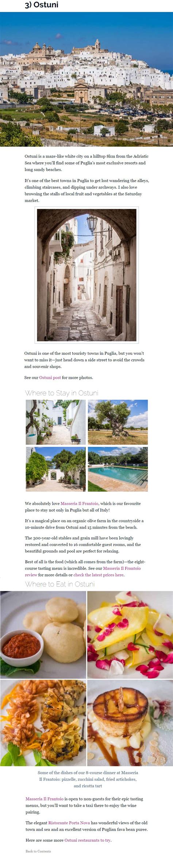Screen dimensions: 173x868
Task: Click the check the latest prices here link
Action: coord(99,575)
